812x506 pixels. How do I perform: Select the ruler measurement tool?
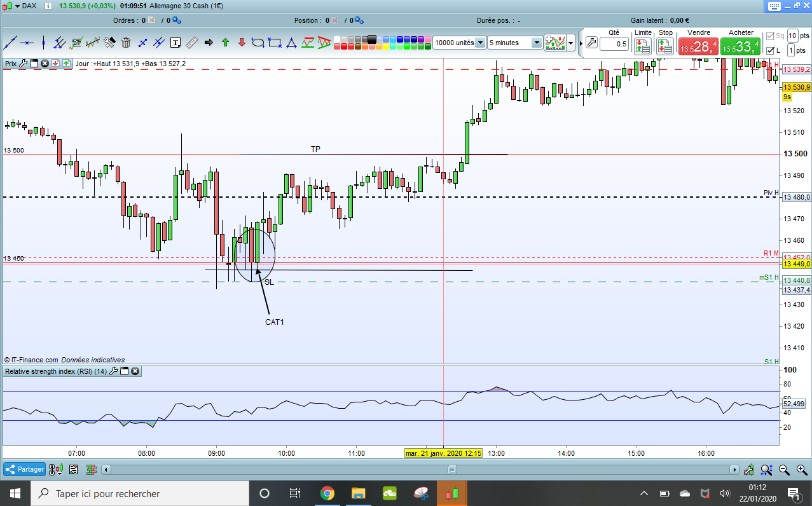coord(192,43)
